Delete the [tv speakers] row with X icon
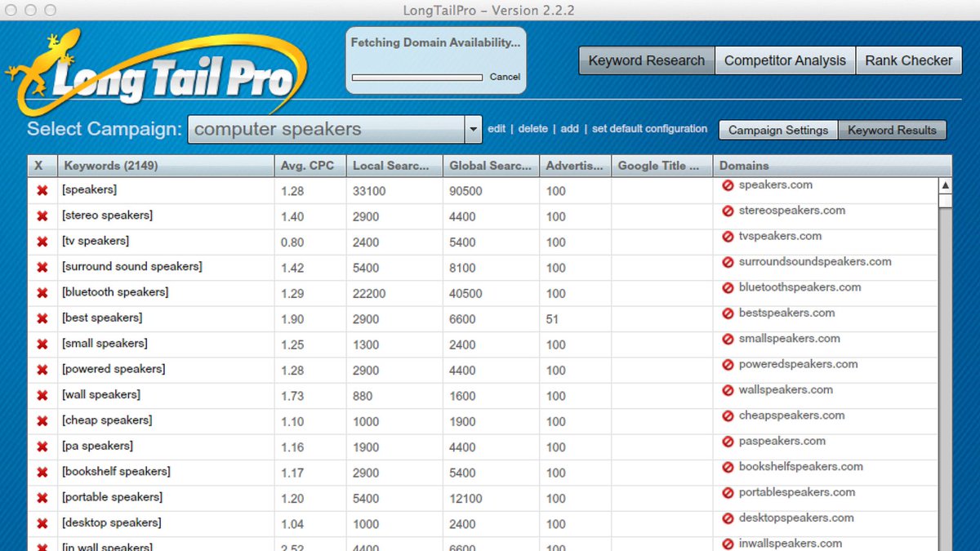This screenshot has height=551, width=980. 42,242
